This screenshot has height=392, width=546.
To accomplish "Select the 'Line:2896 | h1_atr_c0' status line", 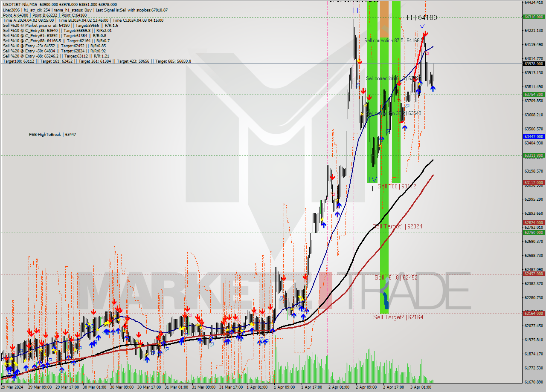I will point(85,10).
